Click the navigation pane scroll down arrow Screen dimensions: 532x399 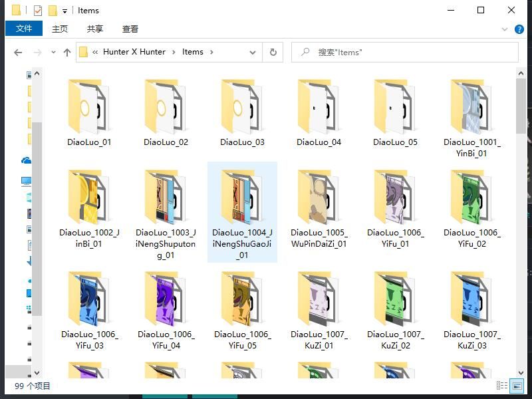click(x=37, y=372)
